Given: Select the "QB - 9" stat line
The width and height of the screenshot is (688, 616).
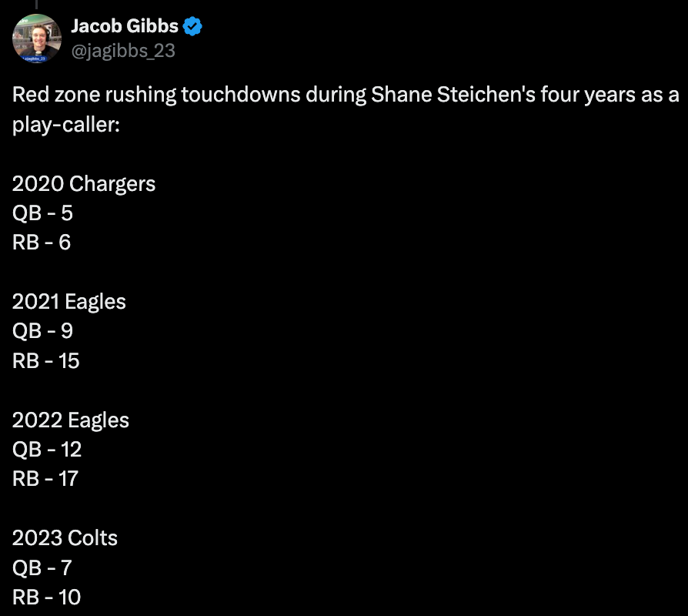Looking at the screenshot, I should [x=42, y=330].
